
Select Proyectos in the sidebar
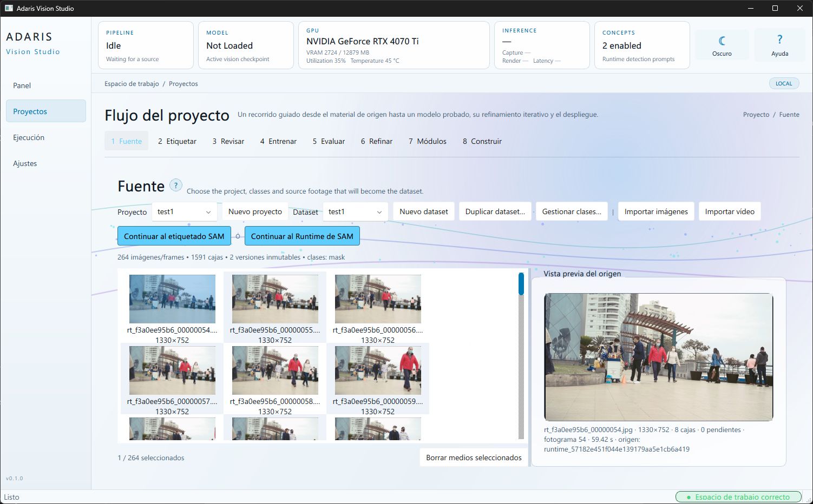(x=46, y=111)
